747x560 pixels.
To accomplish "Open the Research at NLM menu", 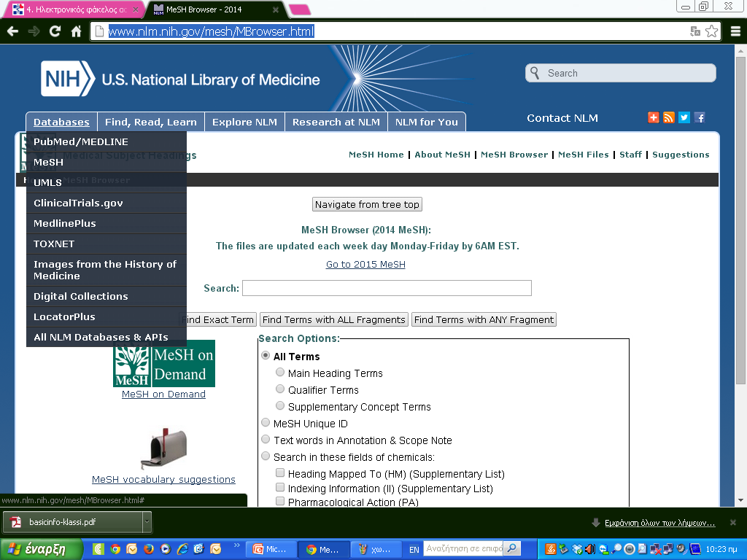I will tap(336, 122).
